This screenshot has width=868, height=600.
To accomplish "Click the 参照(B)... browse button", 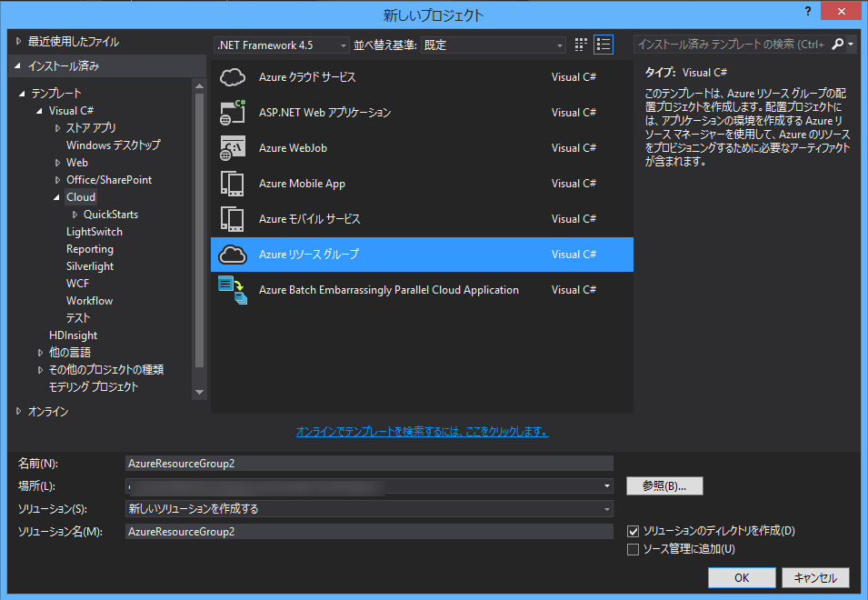I will (664, 486).
